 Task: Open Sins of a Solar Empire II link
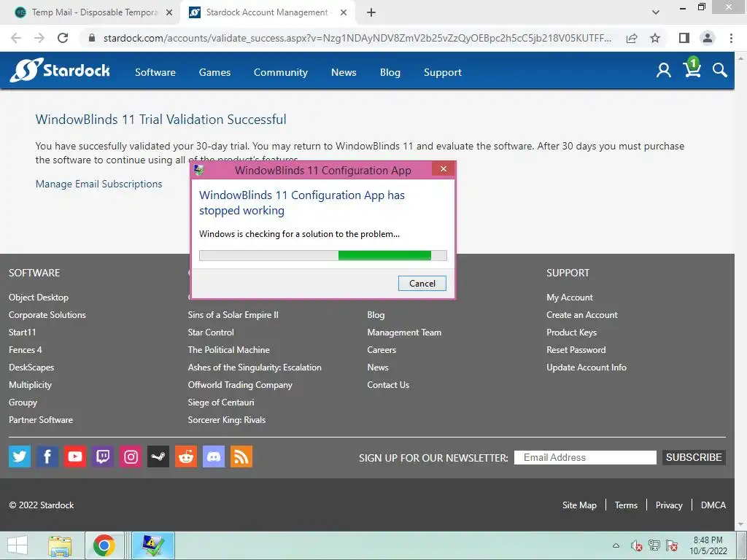click(233, 315)
